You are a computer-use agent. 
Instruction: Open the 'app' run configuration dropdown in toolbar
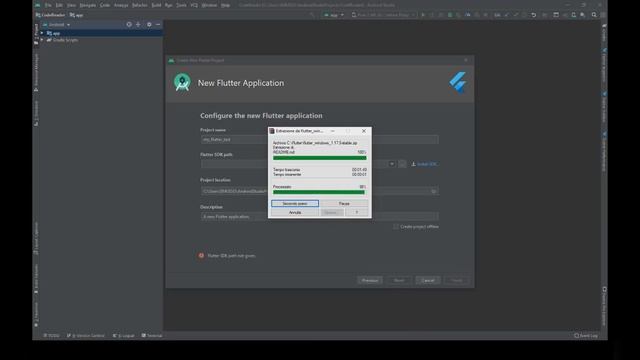[x=334, y=15]
